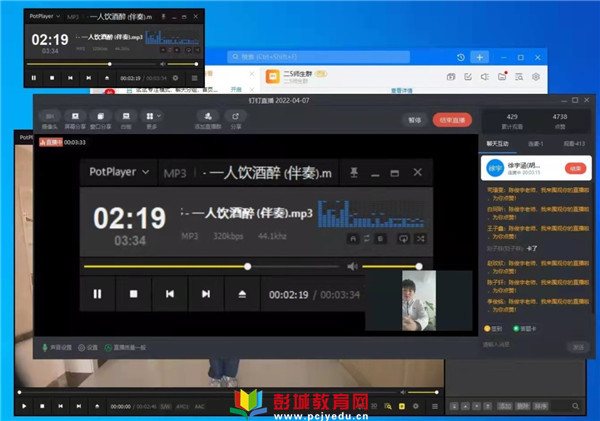Viewport: 600px width, 421px height.
Task: Open hamburger menu in bottom PotPlayer video window
Action: point(435,406)
